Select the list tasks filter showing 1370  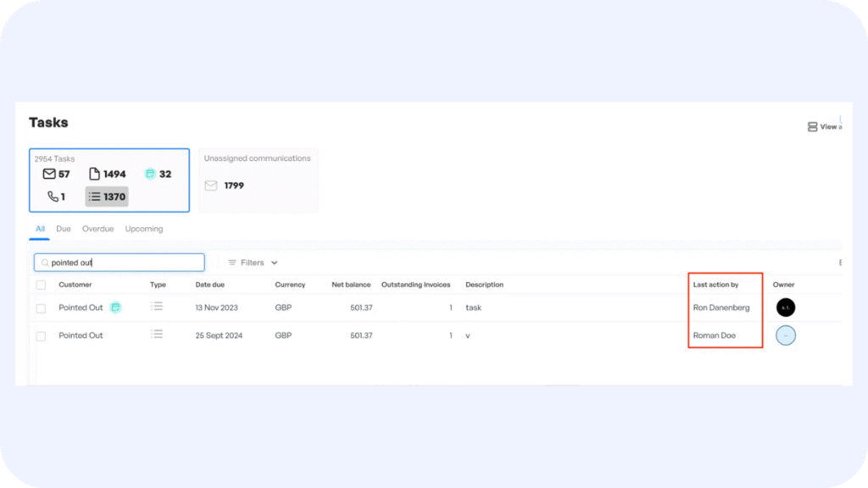107,197
